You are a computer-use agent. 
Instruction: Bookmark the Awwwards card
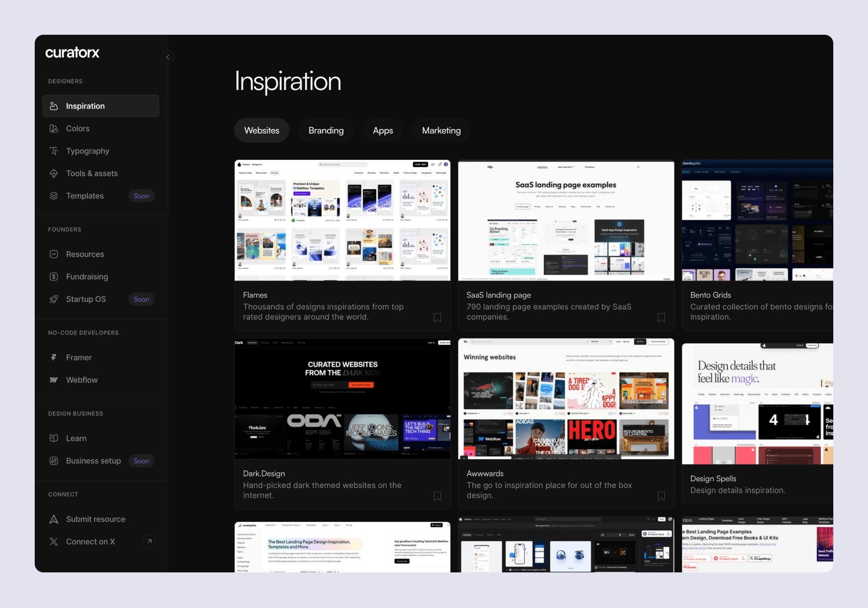tap(661, 496)
